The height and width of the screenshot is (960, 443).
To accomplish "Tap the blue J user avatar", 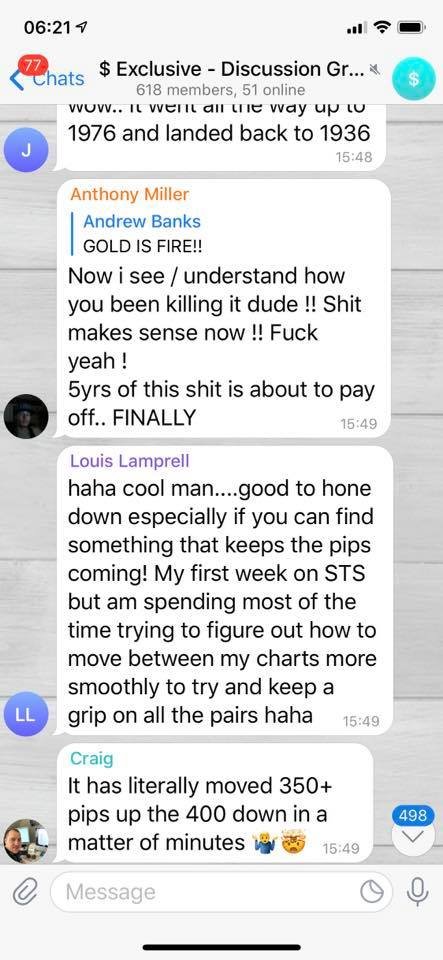I will (x=25, y=150).
